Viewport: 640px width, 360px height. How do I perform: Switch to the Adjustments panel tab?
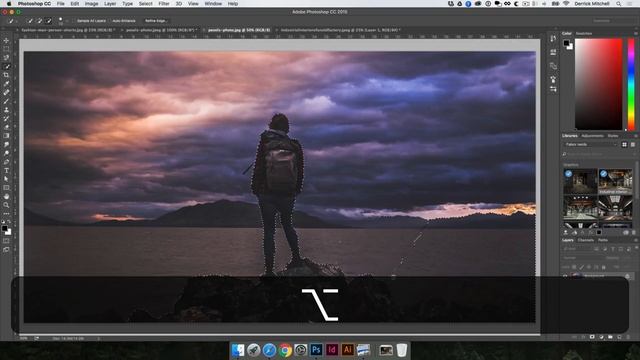coord(592,136)
